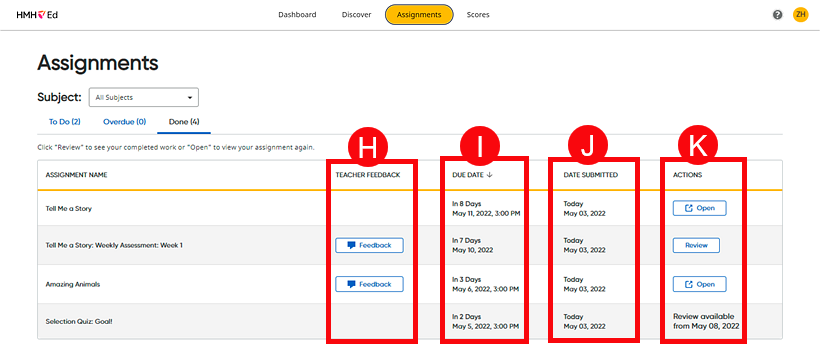Image resolution: width=820 pixels, height=361 pixels.
Task: Click Review for Weekly Assessment: Week 1
Action: pos(696,245)
